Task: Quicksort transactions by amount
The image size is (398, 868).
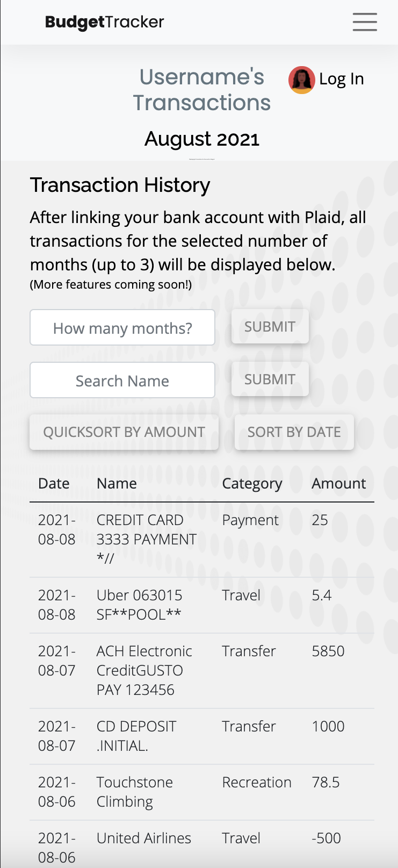Action: click(x=124, y=432)
